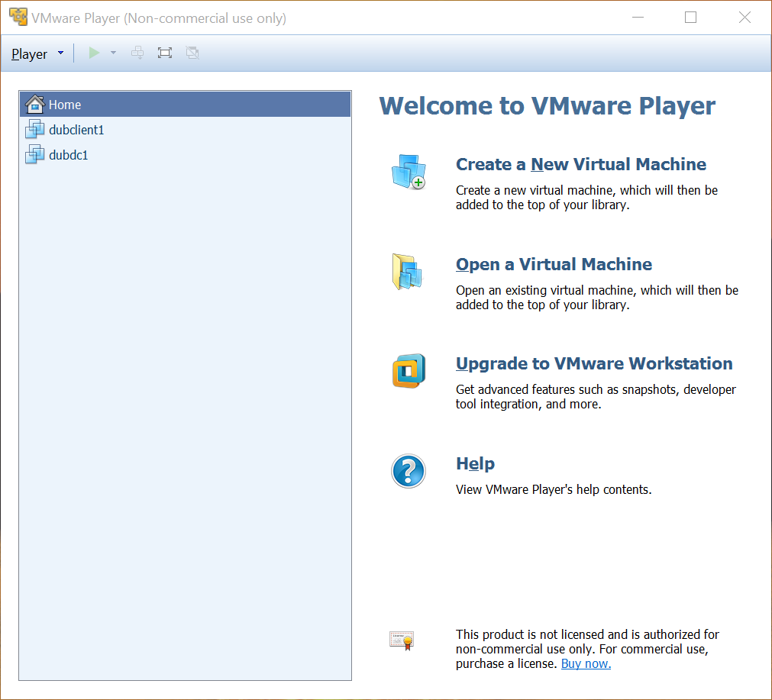Click the open VM folder icon
The image size is (772, 700).
[x=407, y=272]
